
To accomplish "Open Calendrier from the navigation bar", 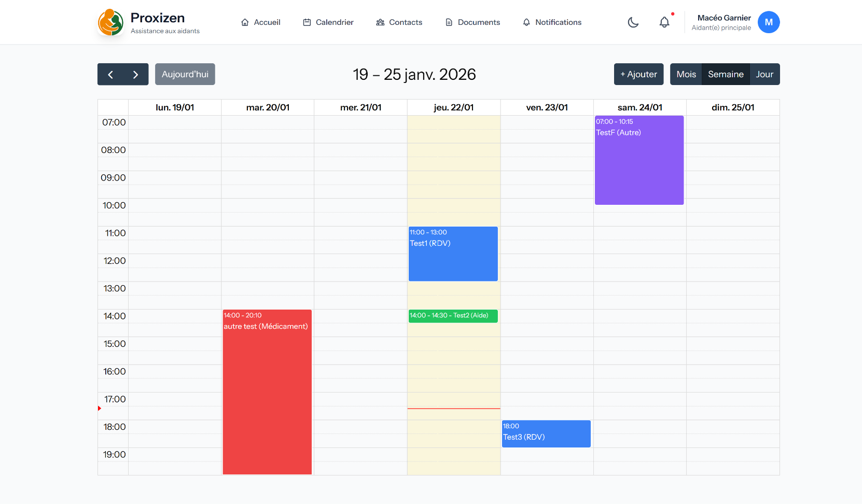I will (x=328, y=22).
